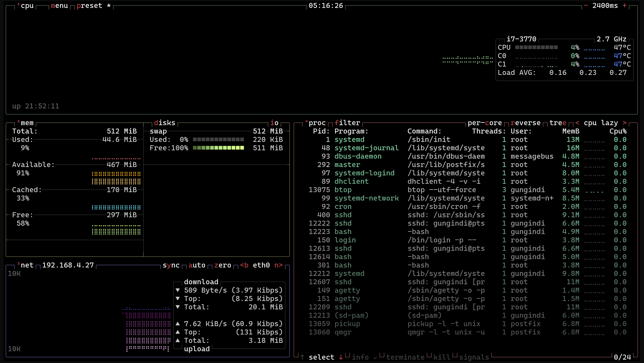Click the eth0 interface name
This screenshot has height=363, width=644.
pos(261,265)
